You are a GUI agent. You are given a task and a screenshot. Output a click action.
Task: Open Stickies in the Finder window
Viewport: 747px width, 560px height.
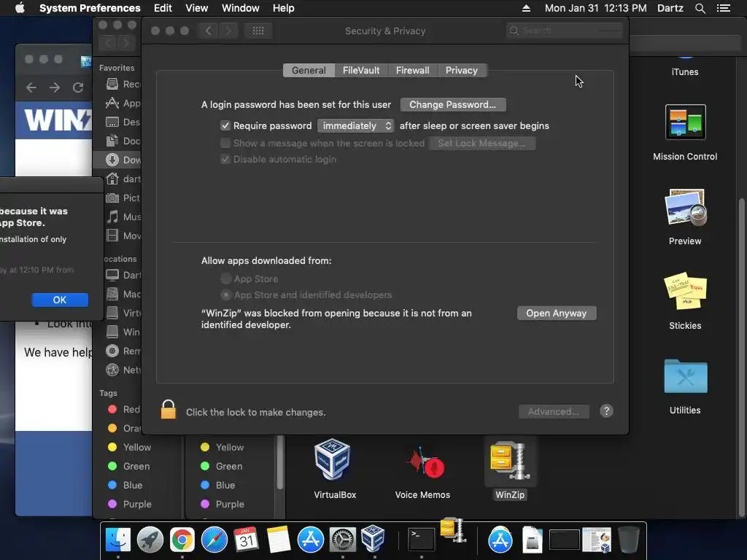tap(685, 292)
